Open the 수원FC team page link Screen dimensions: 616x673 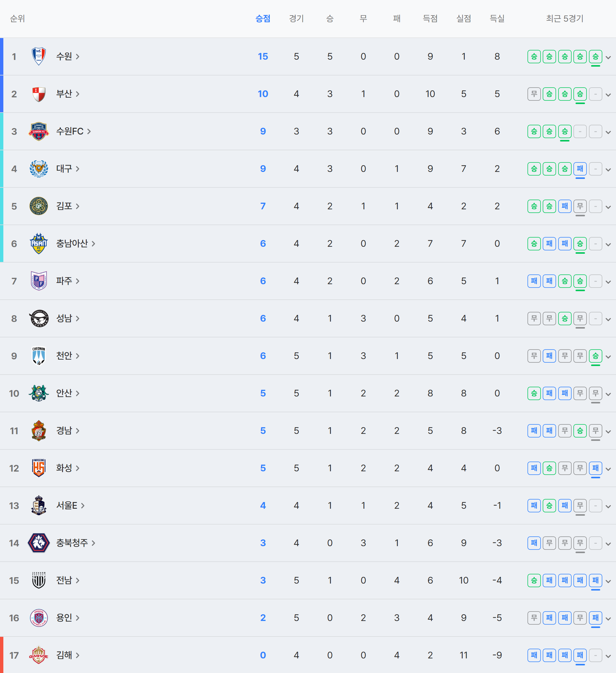pos(73,131)
